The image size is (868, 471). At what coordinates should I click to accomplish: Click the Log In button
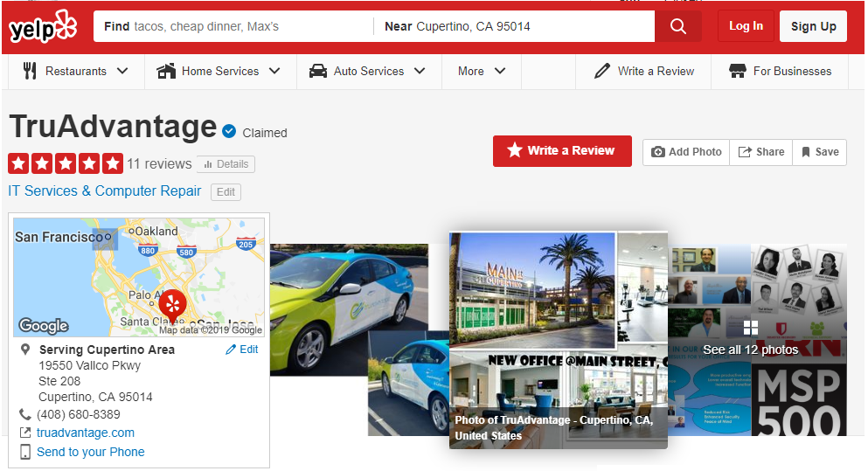746,26
